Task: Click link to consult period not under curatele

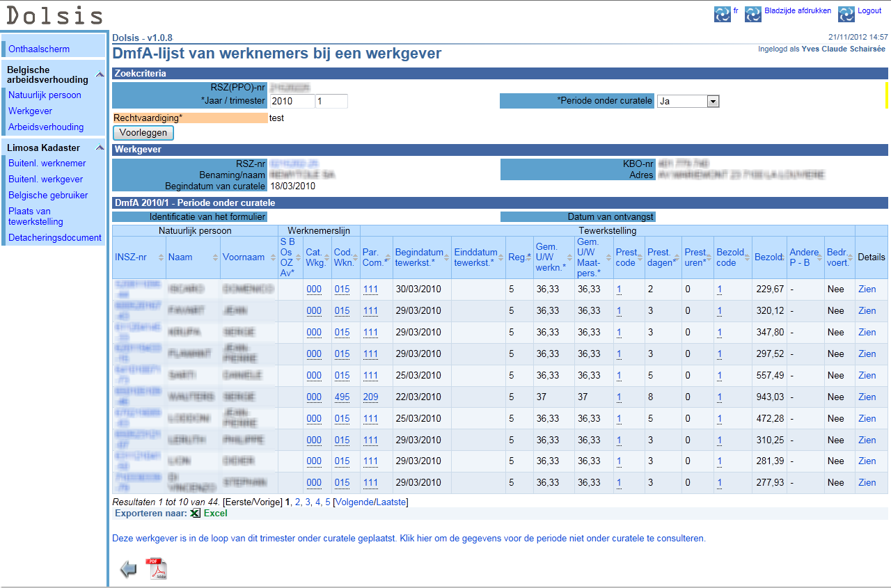Action: tap(409, 539)
